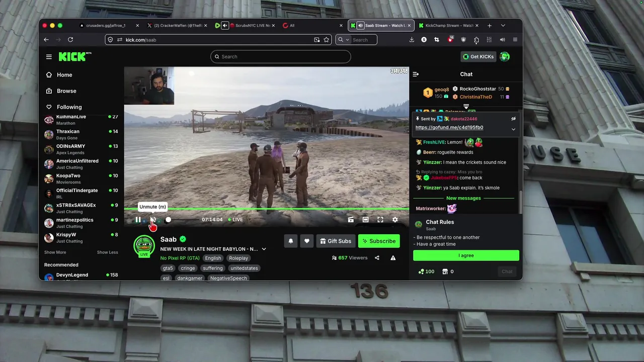
Task: Select the Roleplay tag
Action: pyautogui.click(x=238, y=258)
